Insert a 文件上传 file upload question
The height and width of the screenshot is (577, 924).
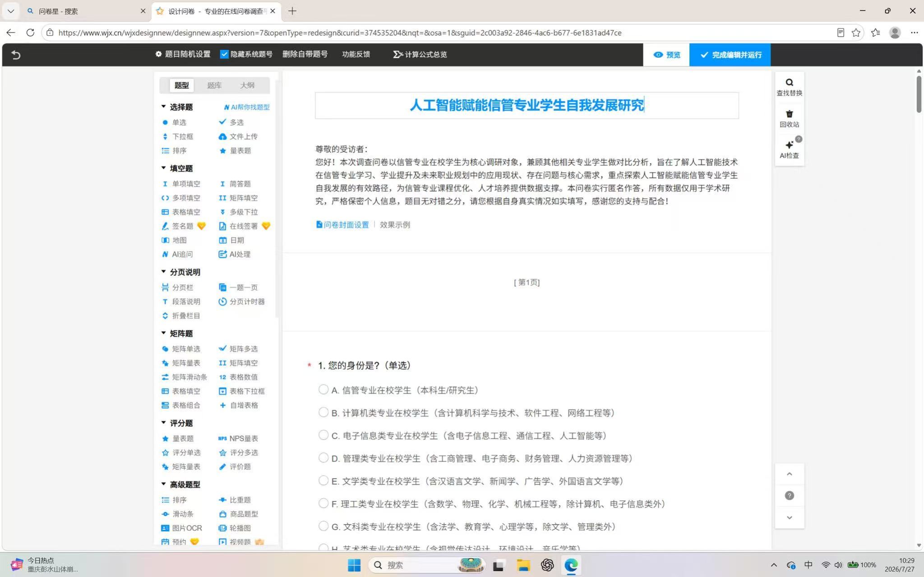click(x=238, y=136)
